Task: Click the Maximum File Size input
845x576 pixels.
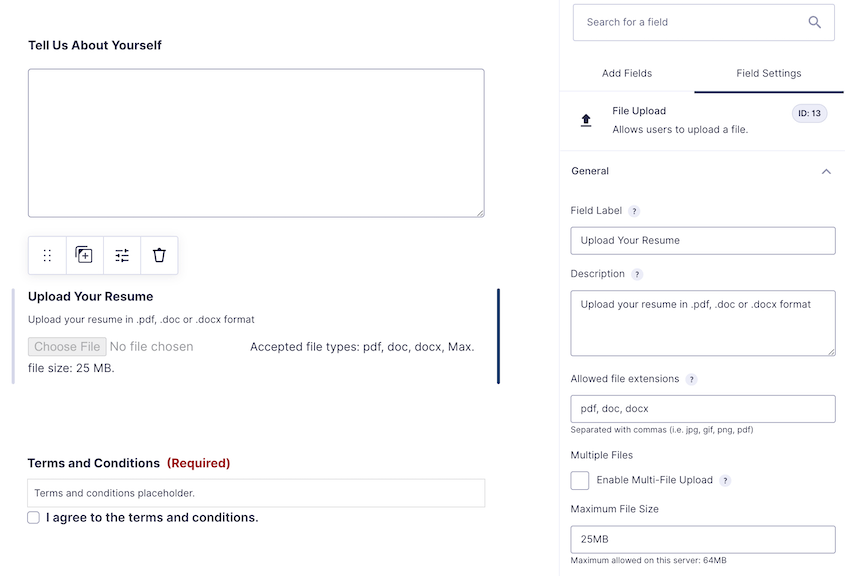Action: point(702,540)
